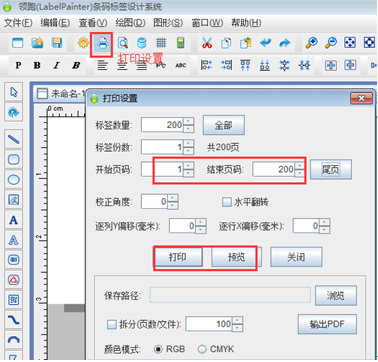Select the line drawing tool
This screenshot has width=378, height=362.
14,139
